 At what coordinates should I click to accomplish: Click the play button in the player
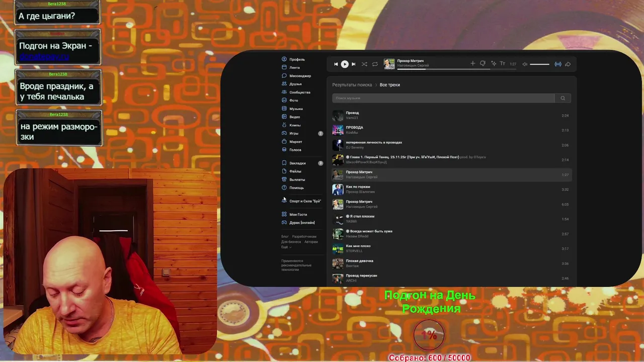(x=345, y=64)
